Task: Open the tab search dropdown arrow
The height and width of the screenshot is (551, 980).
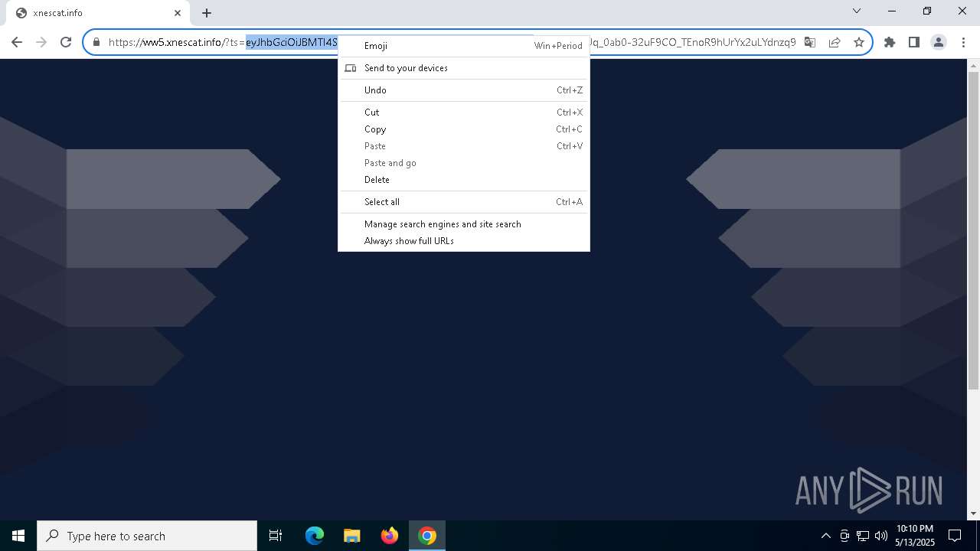Action: coord(857,11)
